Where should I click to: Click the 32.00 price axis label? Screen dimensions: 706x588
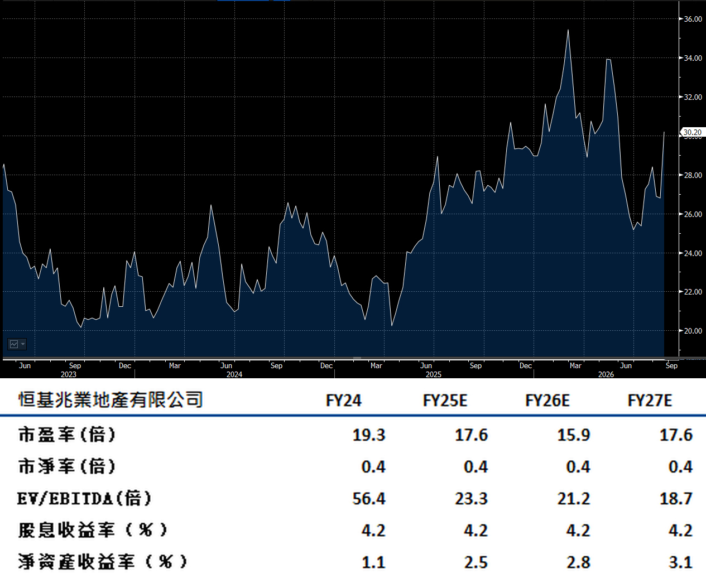coord(693,97)
